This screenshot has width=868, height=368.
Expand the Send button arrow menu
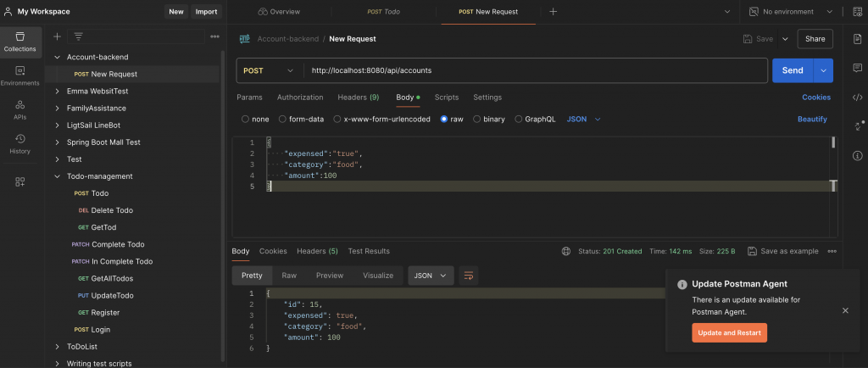point(824,70)
